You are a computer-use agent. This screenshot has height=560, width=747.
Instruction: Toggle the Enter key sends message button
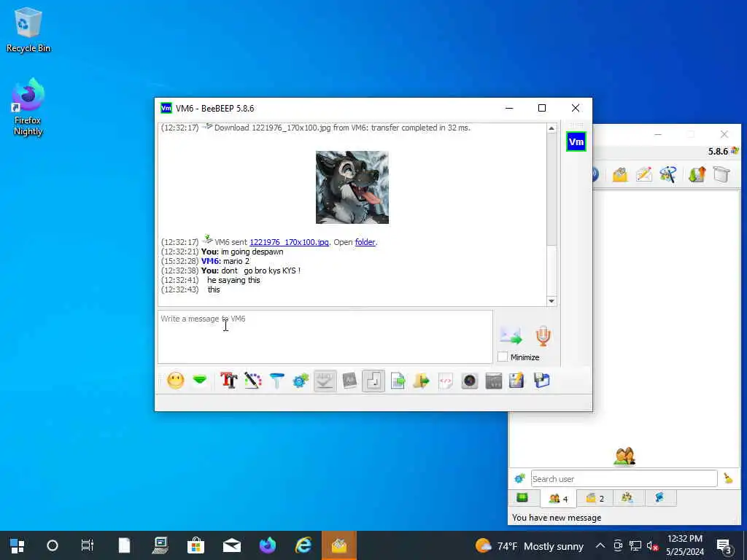click(373, 381)
